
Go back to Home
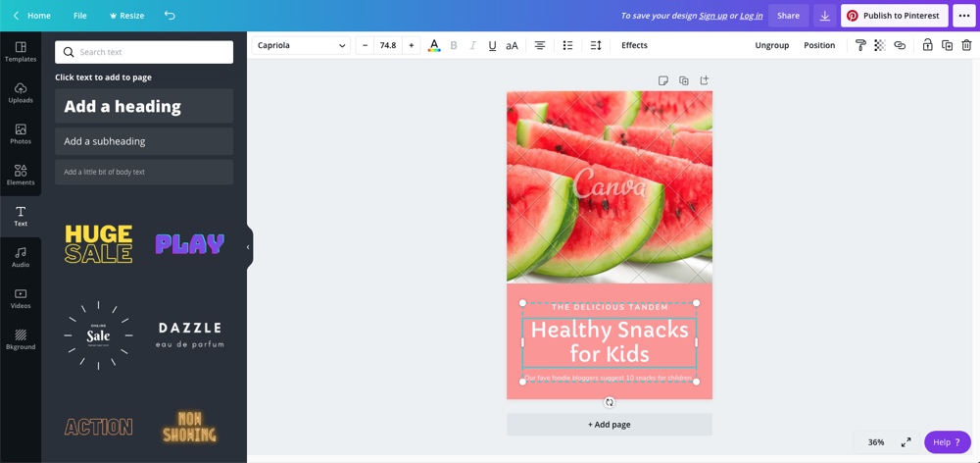click(32, 16)
